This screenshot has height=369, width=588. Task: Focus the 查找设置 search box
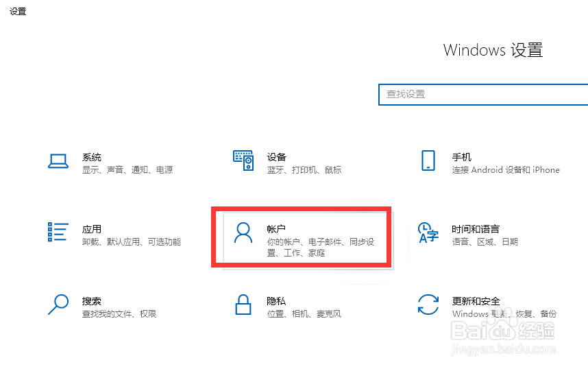pyautogui.click(x=483, y=94)
